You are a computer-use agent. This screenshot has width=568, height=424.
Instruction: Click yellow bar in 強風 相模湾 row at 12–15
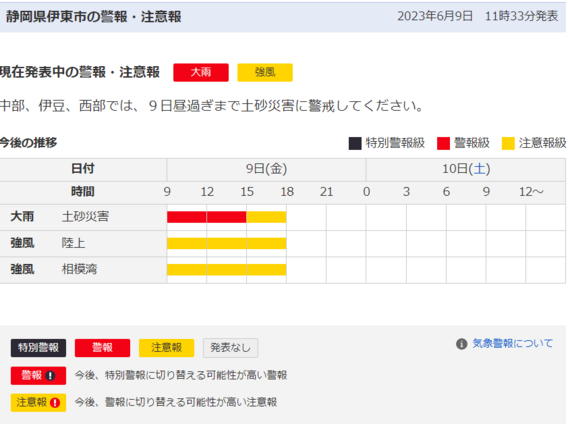(227, 270)
